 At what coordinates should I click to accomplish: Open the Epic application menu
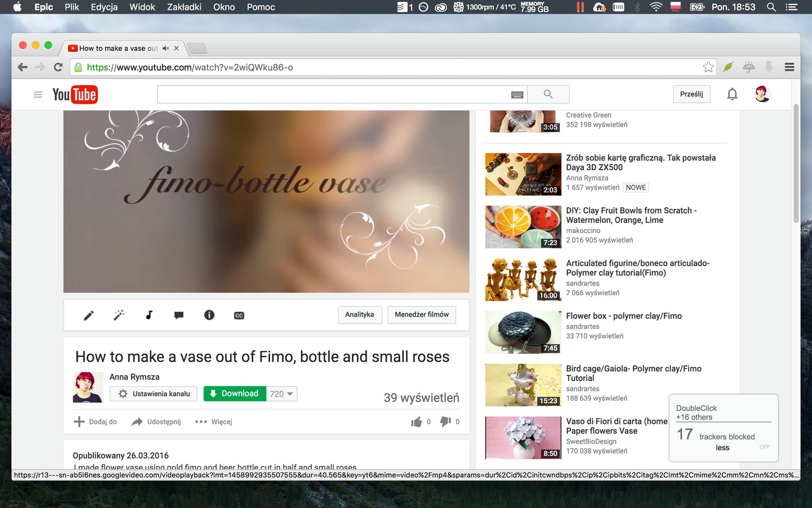[x=43, y=7]
